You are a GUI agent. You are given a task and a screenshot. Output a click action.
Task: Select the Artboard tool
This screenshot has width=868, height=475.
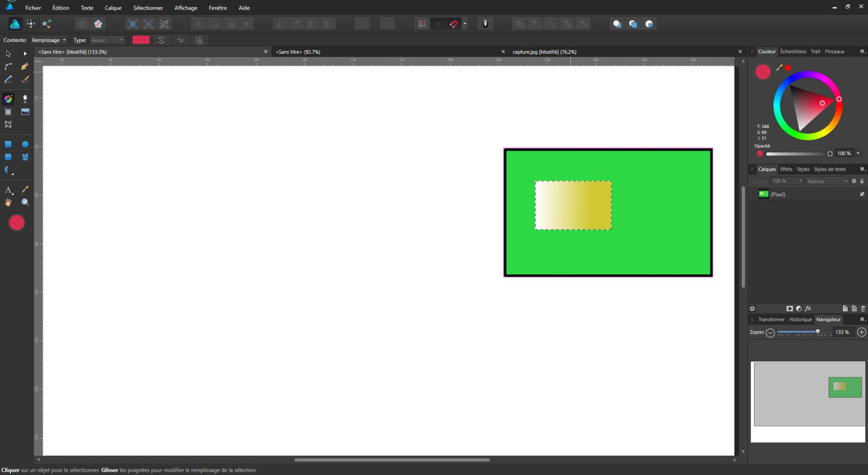coord(8,111)
